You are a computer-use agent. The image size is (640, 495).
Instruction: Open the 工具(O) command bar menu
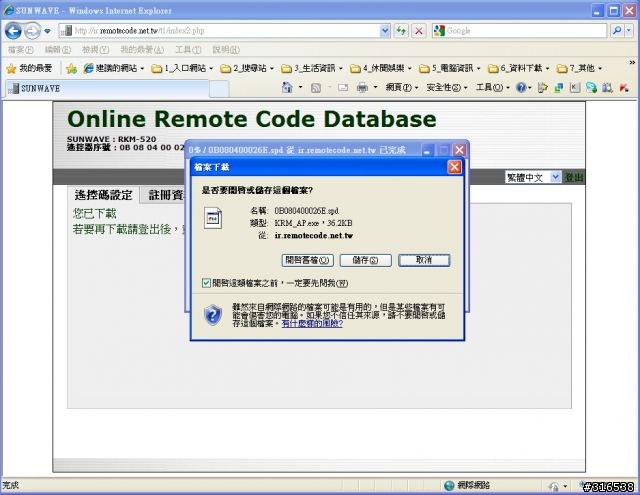(x=493, y=88)
